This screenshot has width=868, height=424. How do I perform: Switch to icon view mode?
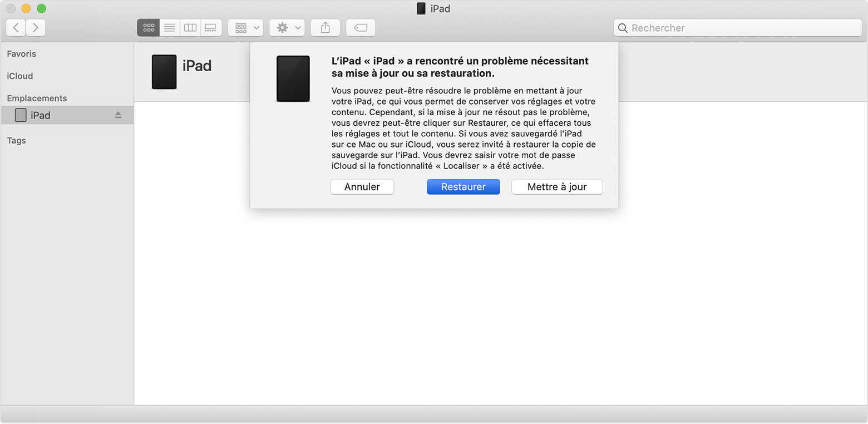coord(149,28)
